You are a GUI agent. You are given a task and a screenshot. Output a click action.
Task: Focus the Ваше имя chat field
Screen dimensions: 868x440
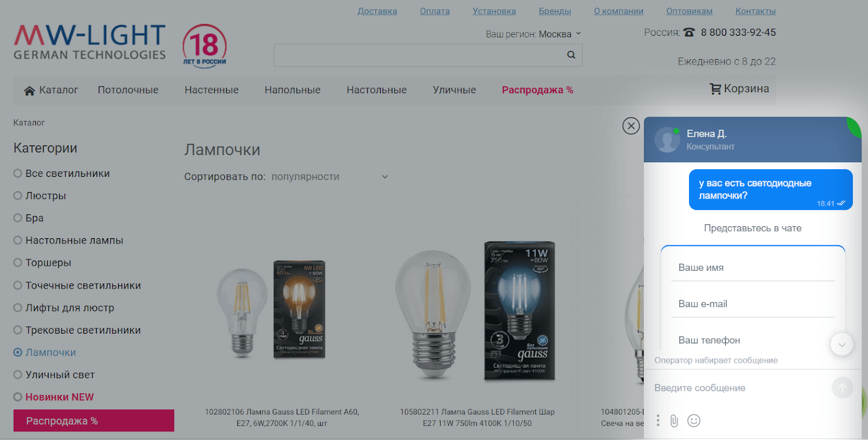click(752, 267)
